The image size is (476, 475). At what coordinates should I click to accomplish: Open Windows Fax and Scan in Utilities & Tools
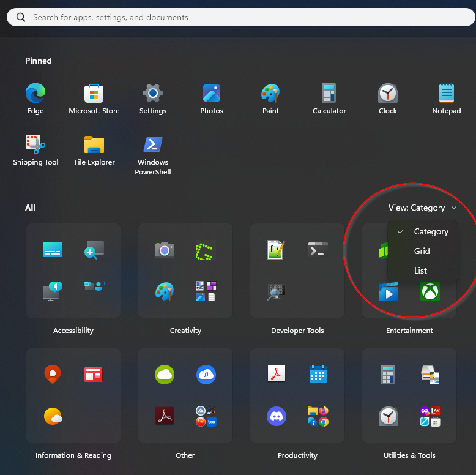430,375
